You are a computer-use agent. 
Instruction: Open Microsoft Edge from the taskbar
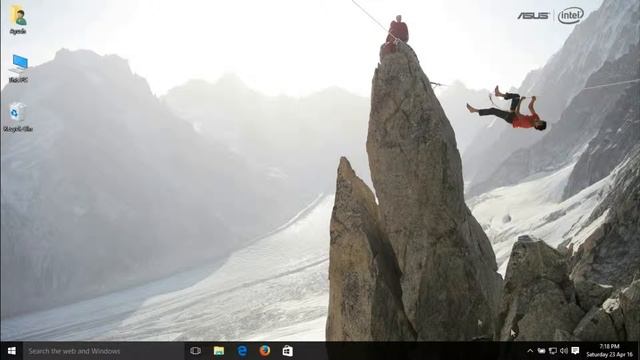242,351
